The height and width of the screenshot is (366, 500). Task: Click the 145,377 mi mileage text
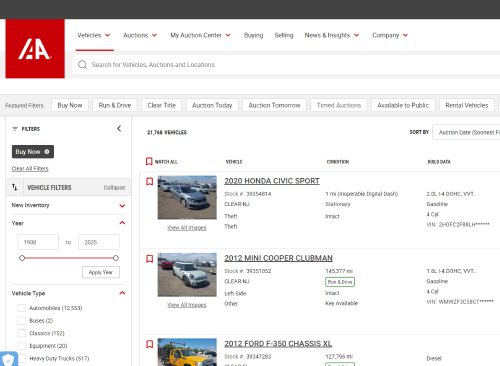339,271
